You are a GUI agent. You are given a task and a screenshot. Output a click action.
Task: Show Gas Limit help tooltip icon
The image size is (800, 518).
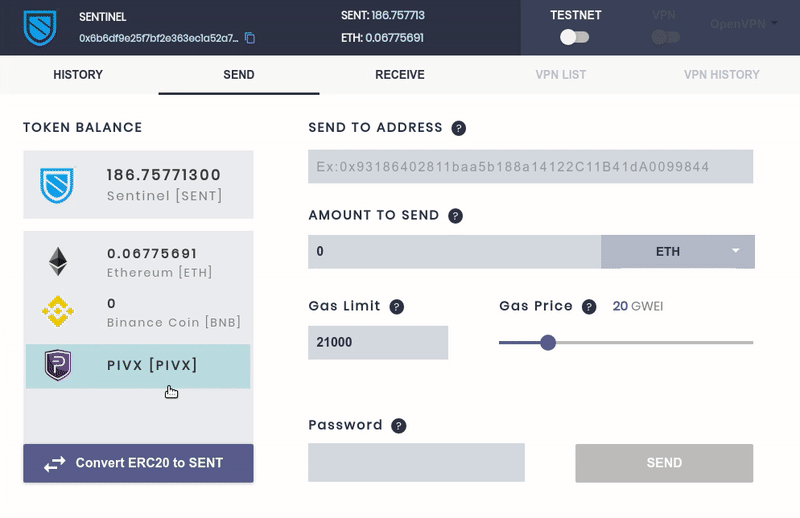tap(396, 307)
